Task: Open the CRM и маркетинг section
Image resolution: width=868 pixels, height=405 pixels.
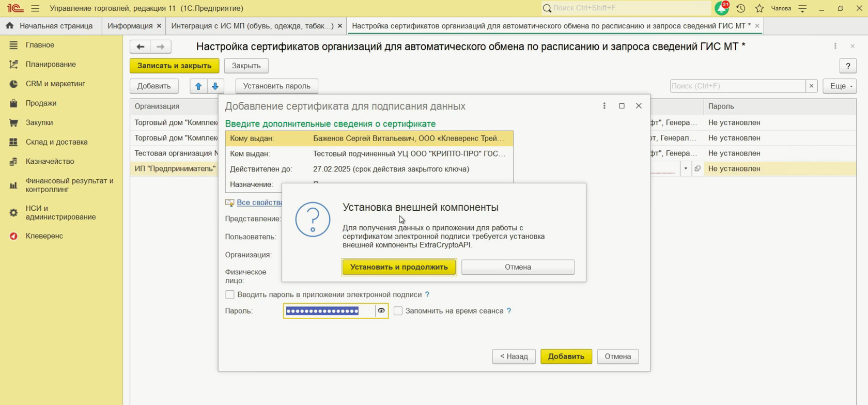Action: coord(55,84)
